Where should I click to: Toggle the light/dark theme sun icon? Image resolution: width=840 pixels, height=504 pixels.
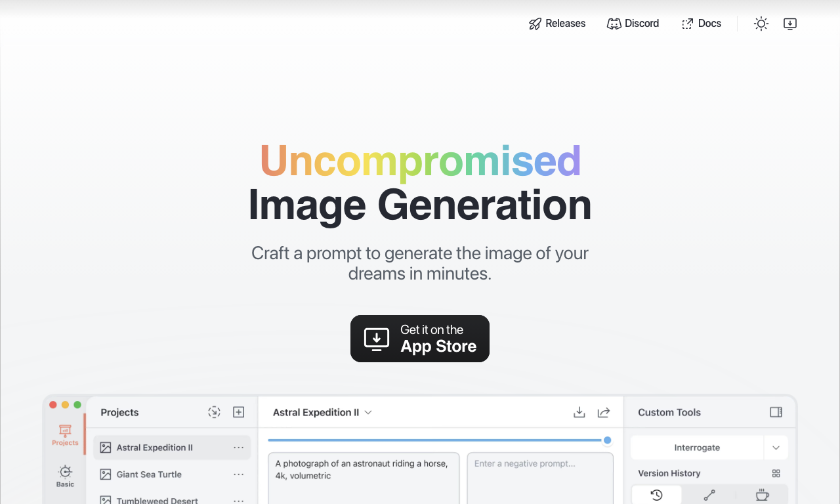[x=761, y=24]
